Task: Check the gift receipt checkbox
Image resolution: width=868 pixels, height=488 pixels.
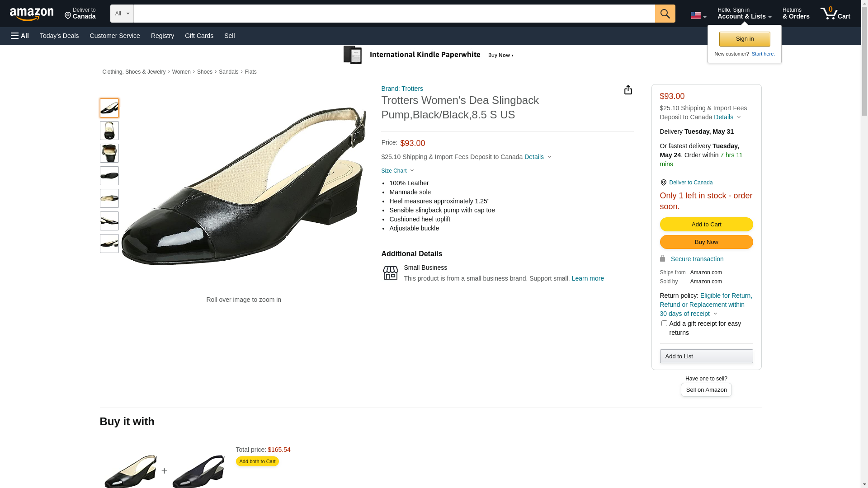Action: (x=664, y=324)
